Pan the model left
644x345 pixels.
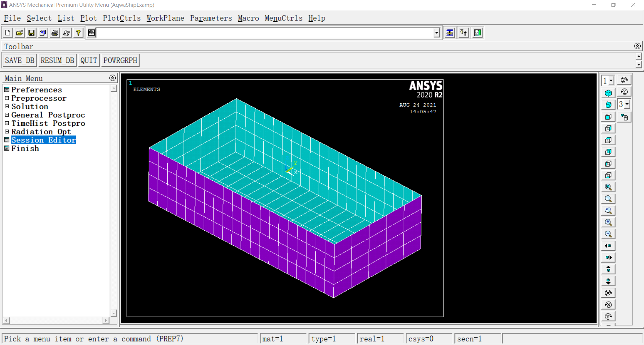[608, 246]
